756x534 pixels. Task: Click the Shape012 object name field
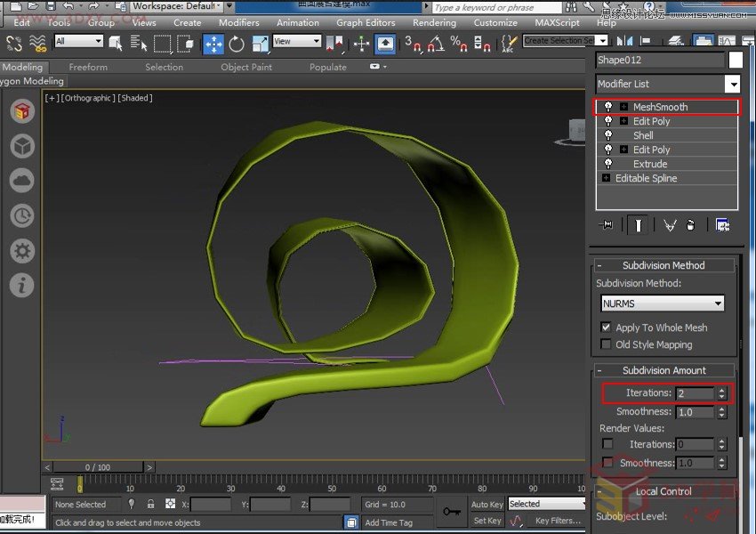(x=660, y=60)
